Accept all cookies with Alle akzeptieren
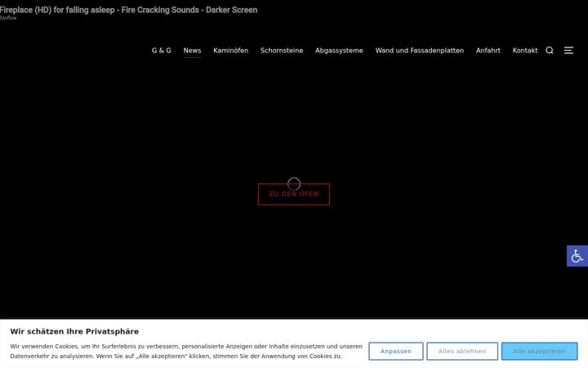 539,351
